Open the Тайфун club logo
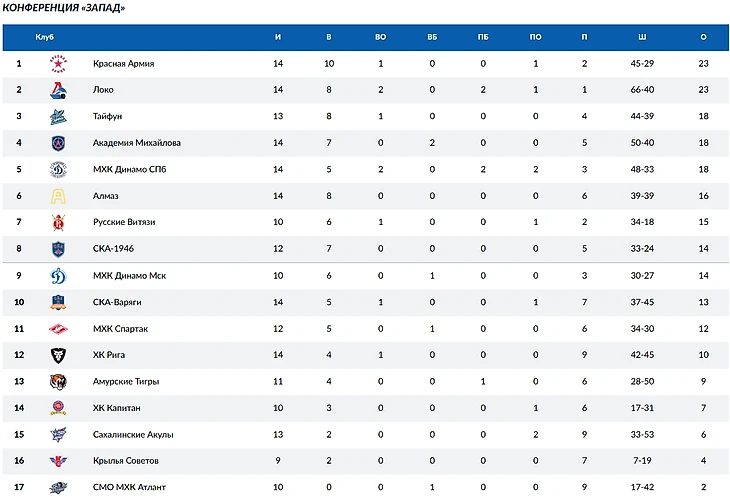Screen dimensions: 730x501 [x=58, y=116]
